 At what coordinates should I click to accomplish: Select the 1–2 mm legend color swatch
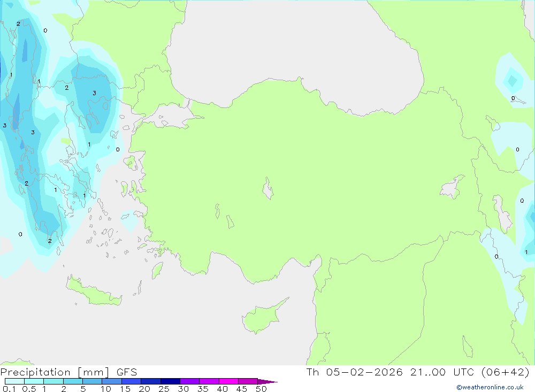click(53, 381)
